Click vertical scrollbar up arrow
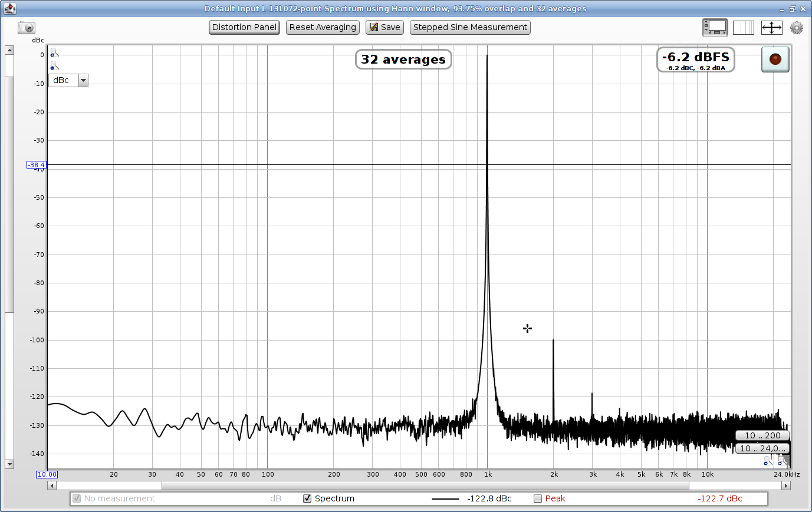Screen dimensions: 812x512 point(9,50)
